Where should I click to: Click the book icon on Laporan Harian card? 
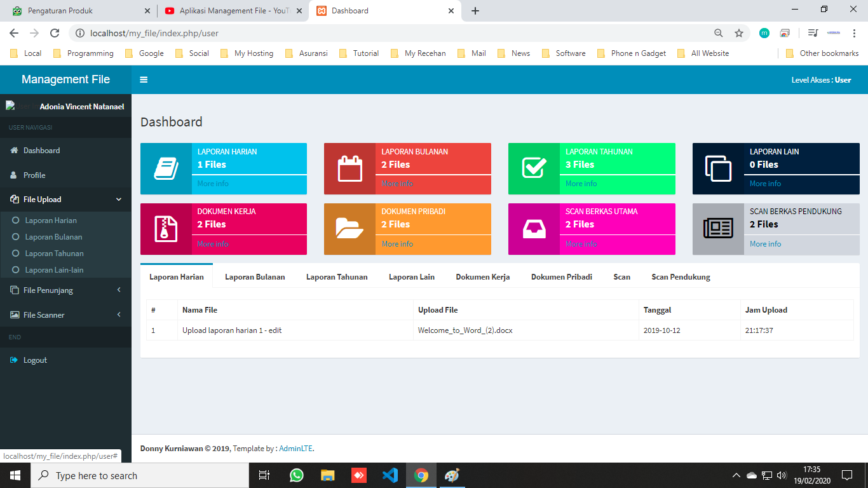[x=166, y=168]
